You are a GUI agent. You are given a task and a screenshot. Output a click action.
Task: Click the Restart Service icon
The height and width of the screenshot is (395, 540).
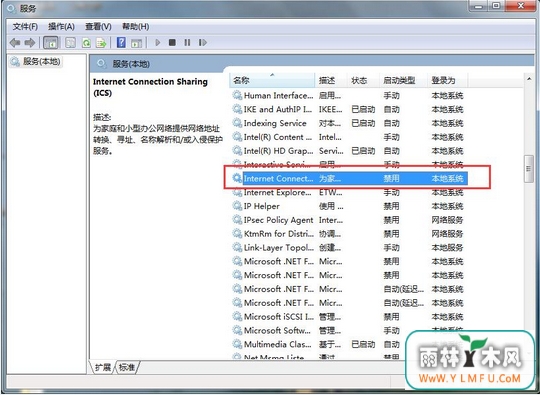[x=202, y=43]
